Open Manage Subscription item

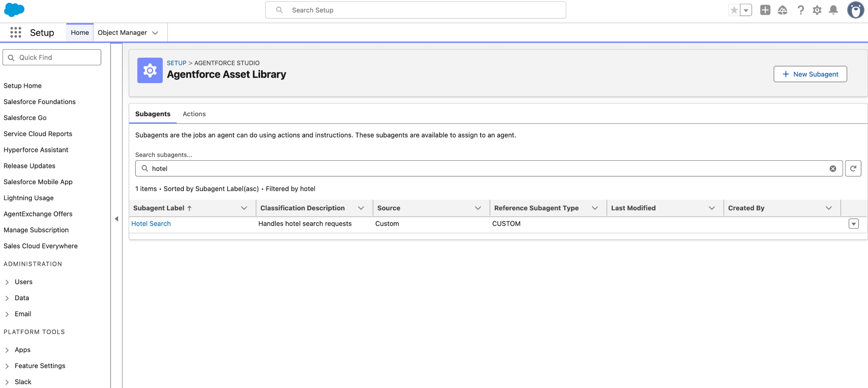36,230
